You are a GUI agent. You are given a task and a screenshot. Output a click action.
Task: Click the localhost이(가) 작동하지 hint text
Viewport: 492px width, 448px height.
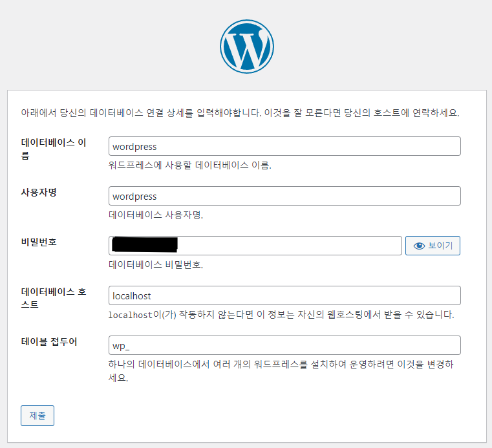(x=281, y=315)
